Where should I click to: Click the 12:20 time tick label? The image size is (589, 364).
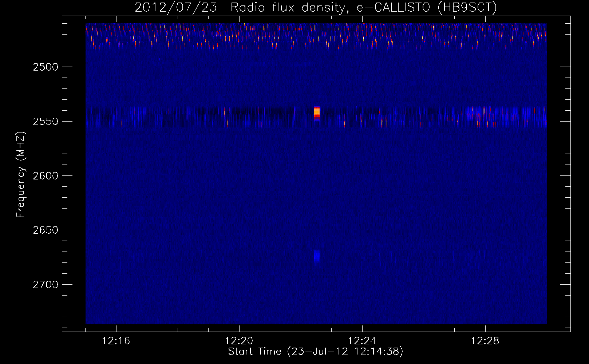(239, 341)
